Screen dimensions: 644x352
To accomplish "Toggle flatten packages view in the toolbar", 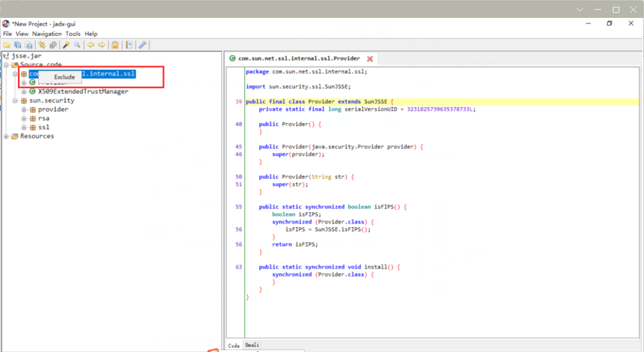I will [x=52, y=45].
